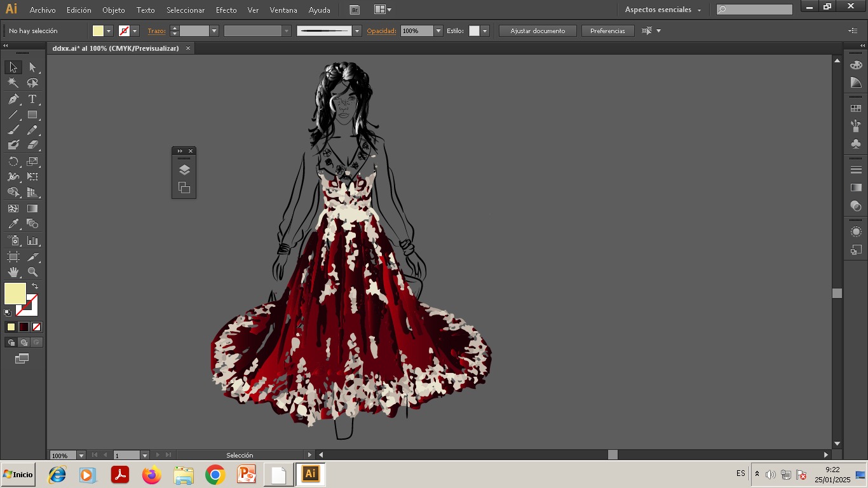The height and width of the screenshot is (488, 868).
Task: Open the fill color dropdown in control bar
Action: coord(109,30)
